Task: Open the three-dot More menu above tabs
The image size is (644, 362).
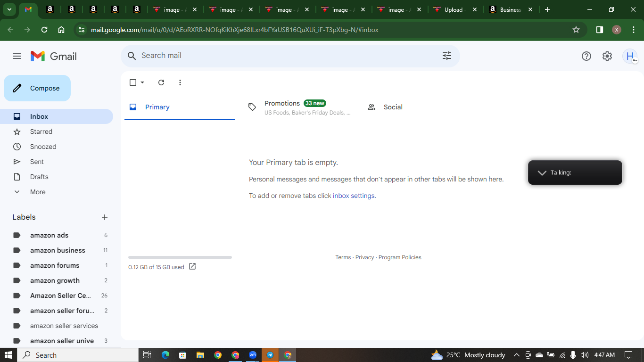Action: point(180,82)
